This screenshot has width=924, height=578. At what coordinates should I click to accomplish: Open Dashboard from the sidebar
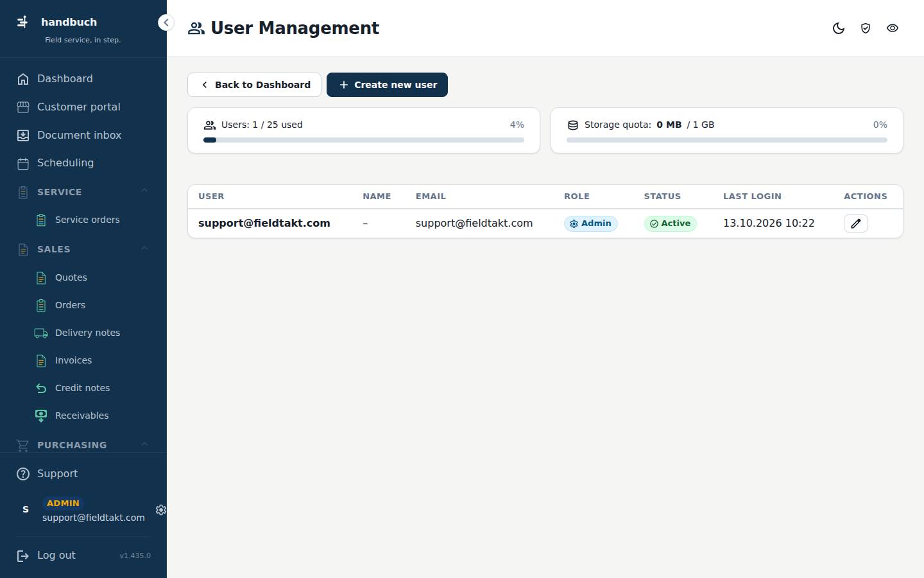pos(83,79)
